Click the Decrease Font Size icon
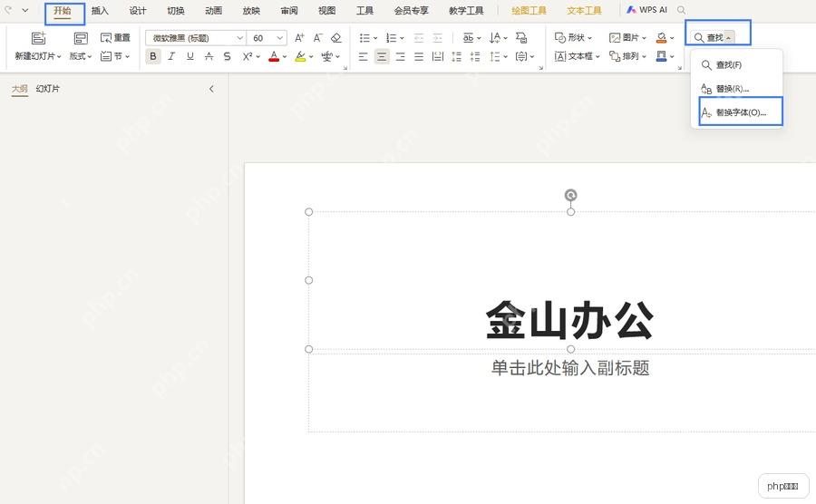 (318, 38)
